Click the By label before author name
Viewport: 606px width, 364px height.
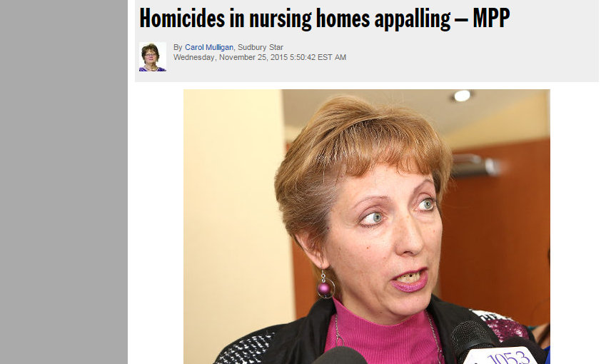178,47
